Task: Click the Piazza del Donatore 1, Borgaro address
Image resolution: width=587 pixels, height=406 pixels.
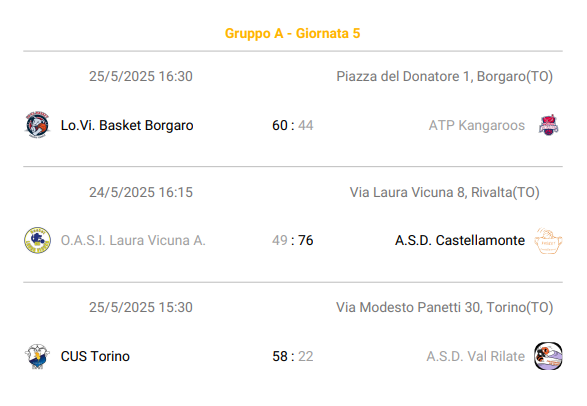Action: (444, 76)
